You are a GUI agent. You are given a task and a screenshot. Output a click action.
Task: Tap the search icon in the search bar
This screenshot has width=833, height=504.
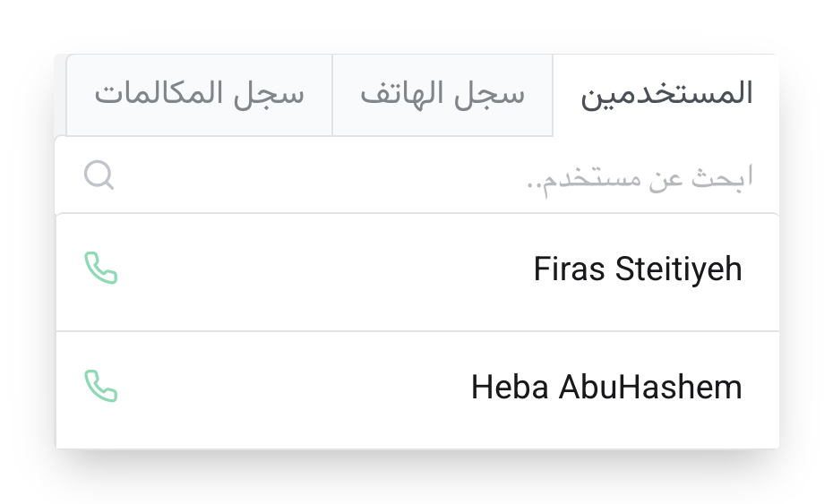pos(99,175)
